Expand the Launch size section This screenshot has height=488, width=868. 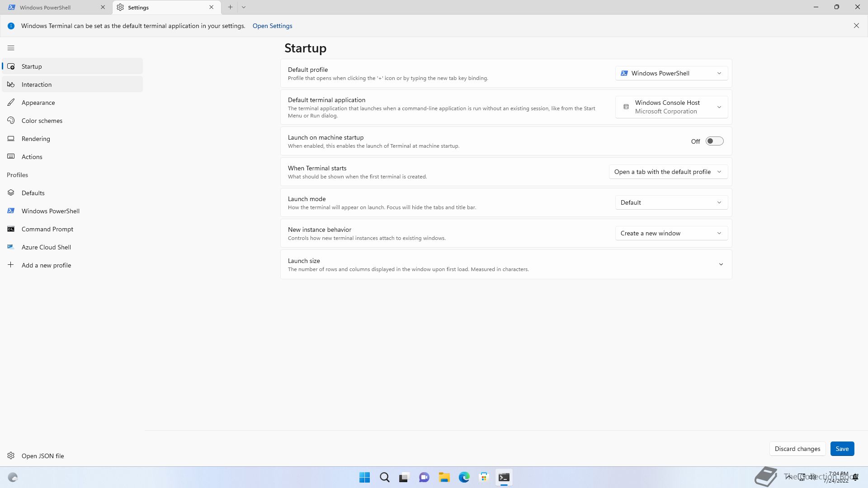[x=506, y=264]
